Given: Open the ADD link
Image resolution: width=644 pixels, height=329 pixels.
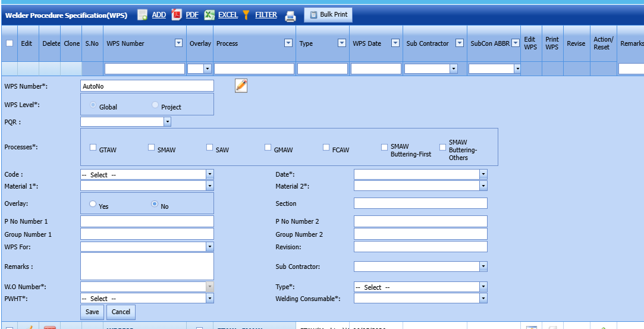Looking at the screenshot, I should 159,15.
